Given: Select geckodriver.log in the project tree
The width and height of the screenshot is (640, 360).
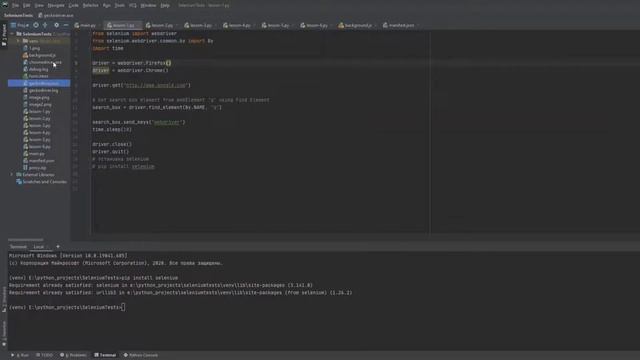Looking at the screenshot, I should coord(40,90).
